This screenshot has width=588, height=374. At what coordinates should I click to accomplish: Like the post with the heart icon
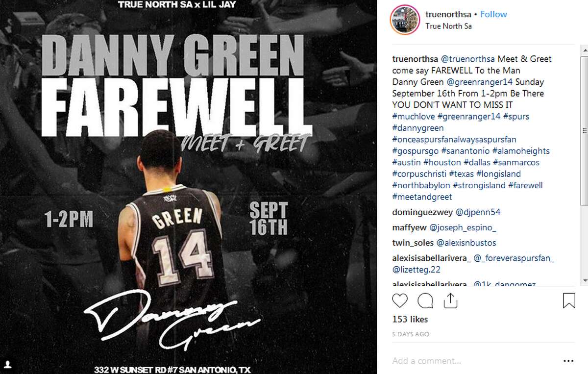click(x=400, y=300)
